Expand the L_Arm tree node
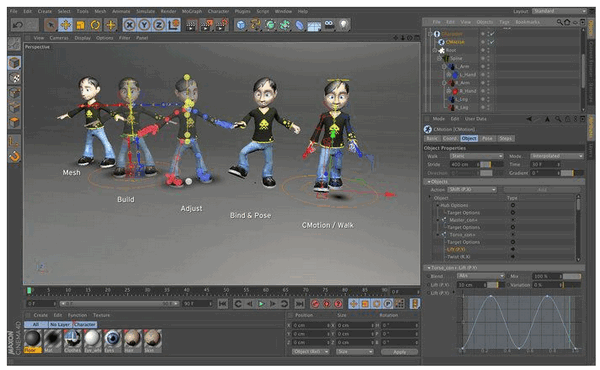600x370 pixels. [x=444, y=67]
